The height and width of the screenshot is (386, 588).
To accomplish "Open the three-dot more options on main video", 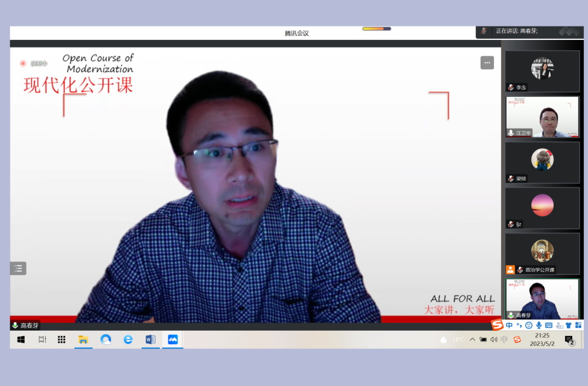I will [x=487, y=63].
